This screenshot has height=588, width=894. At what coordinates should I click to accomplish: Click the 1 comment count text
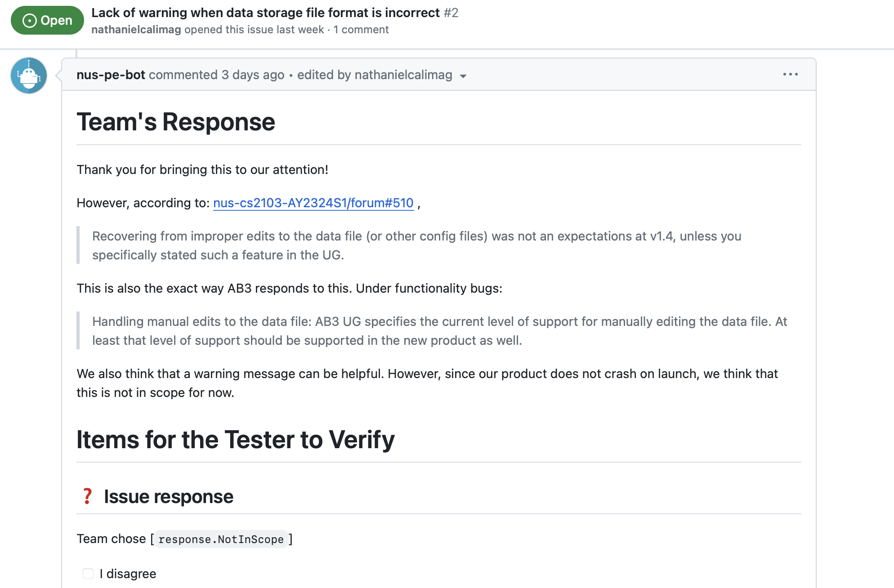[361, 30]
